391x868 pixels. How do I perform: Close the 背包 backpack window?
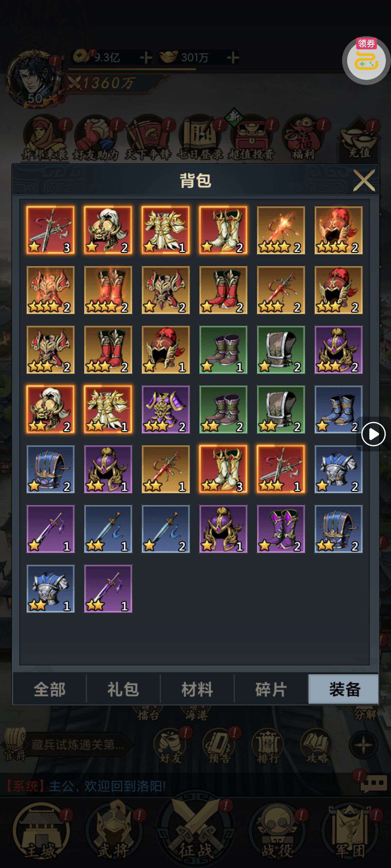point(364,180)
